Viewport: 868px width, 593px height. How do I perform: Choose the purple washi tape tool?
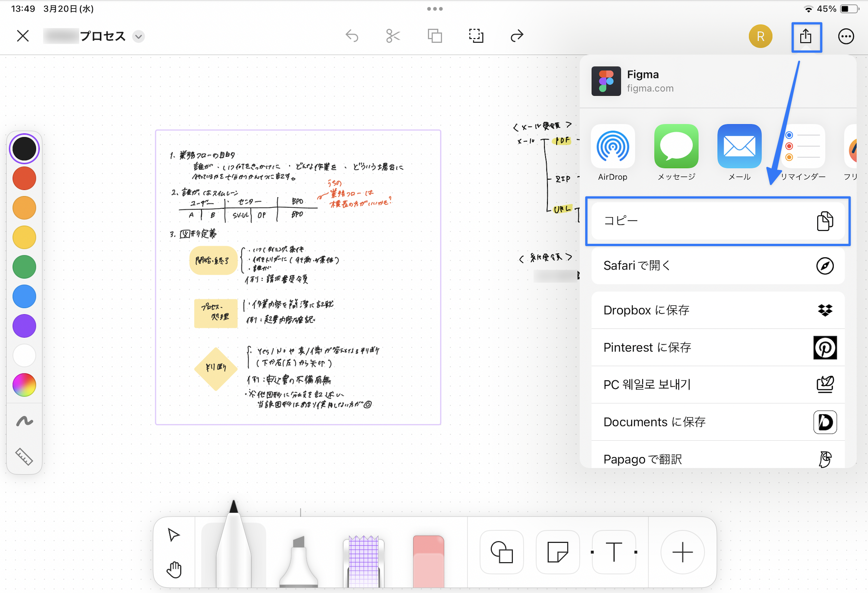pos(364,561)
